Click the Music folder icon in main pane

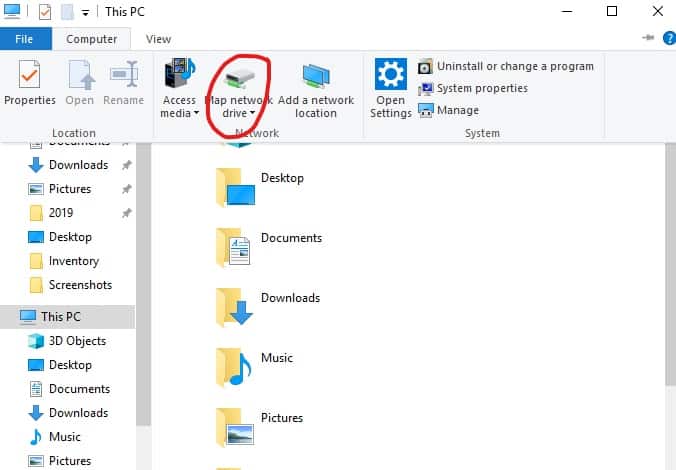coord(234,367)
